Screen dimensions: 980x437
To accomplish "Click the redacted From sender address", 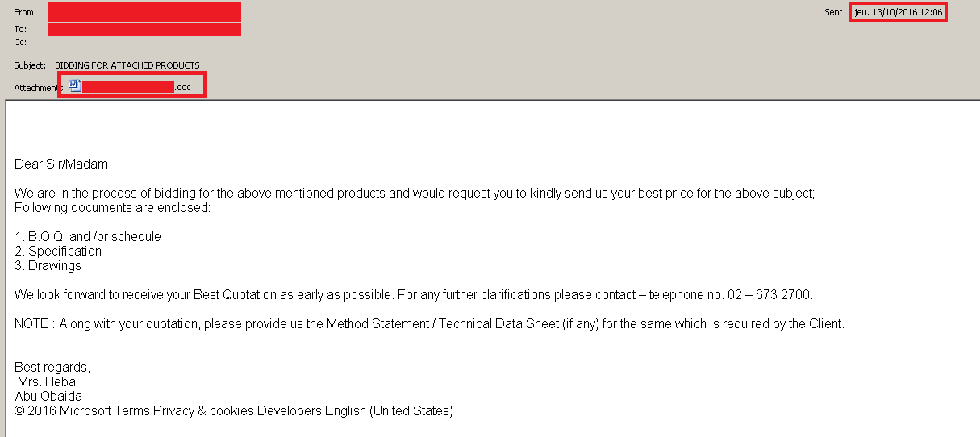I will [x=144, y=12].
